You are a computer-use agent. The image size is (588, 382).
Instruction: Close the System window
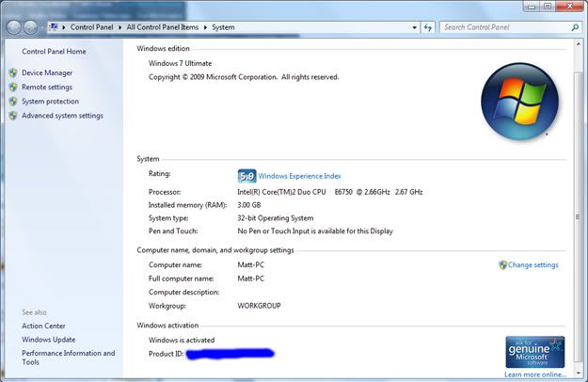point(569,7)
